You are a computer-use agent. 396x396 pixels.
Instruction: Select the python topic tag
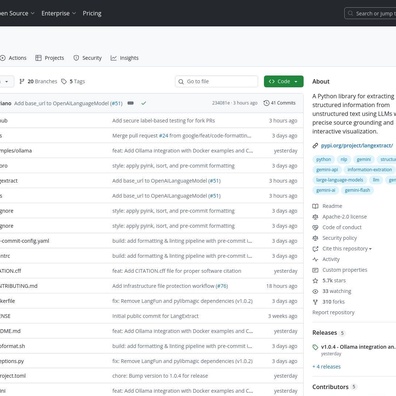pos(323,159)
